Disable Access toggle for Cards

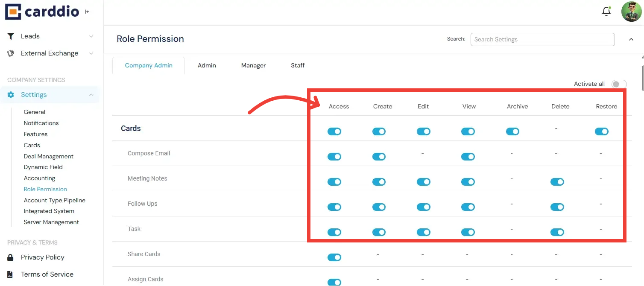click(334, 131)
